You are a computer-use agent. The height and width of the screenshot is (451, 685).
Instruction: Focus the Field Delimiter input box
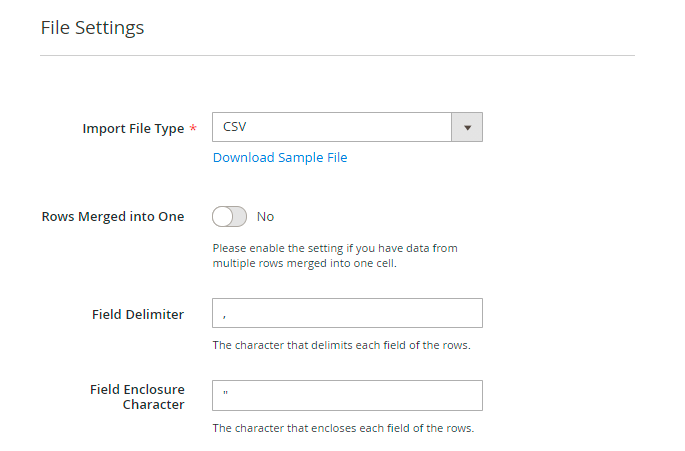tap(347, 313)
